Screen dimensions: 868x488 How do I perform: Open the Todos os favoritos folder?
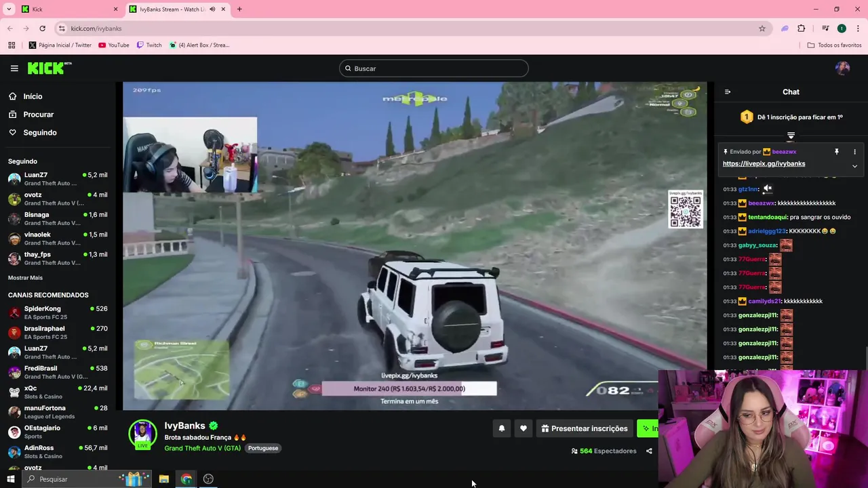[834, 45]
